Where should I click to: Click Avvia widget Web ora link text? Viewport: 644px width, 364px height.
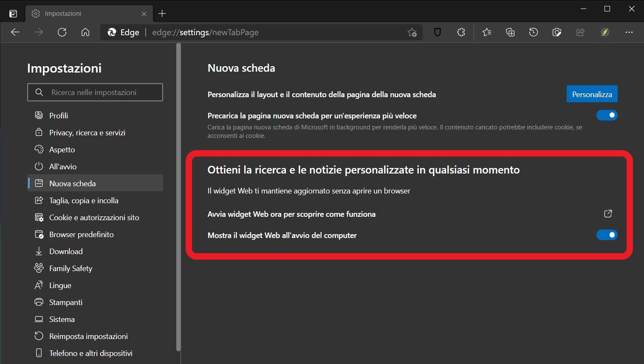291,214
